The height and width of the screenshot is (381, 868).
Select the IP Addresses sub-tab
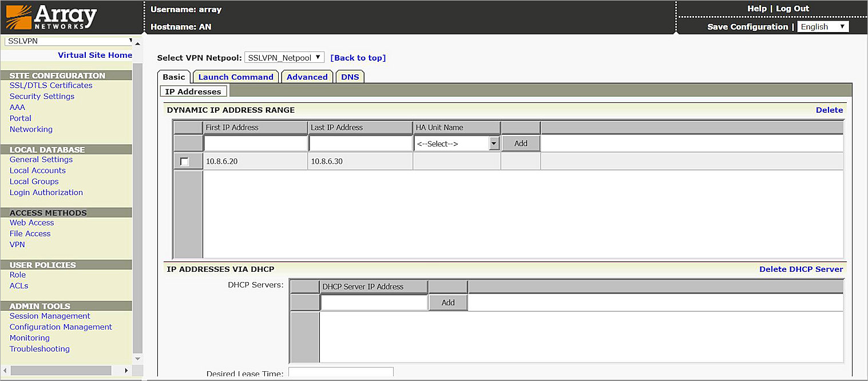coord(193,91)
